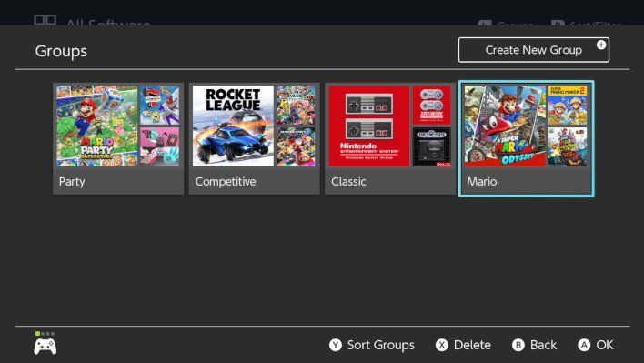Click the Super Mario Odyssey cover image
This screenshot has width=644, height=363.
tap(505, 126)
